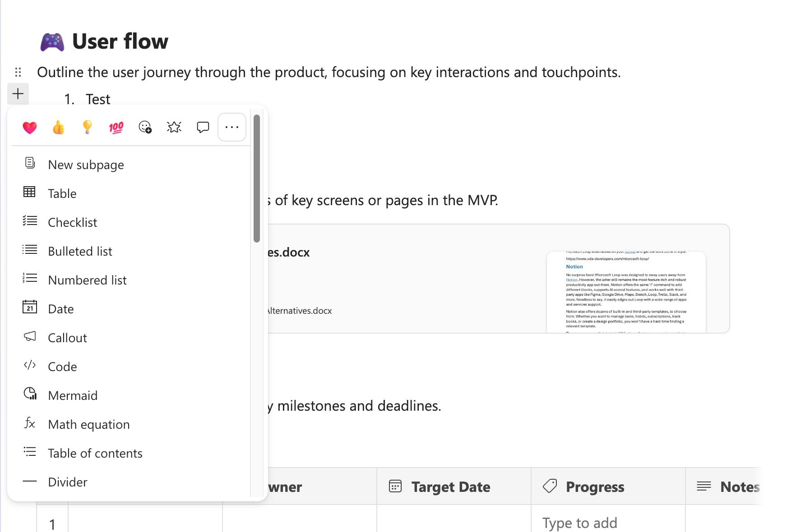Viewport: 796px width, 532px height.
Task: Click the Mermaid chart icon
Action: tap(30, 394)
